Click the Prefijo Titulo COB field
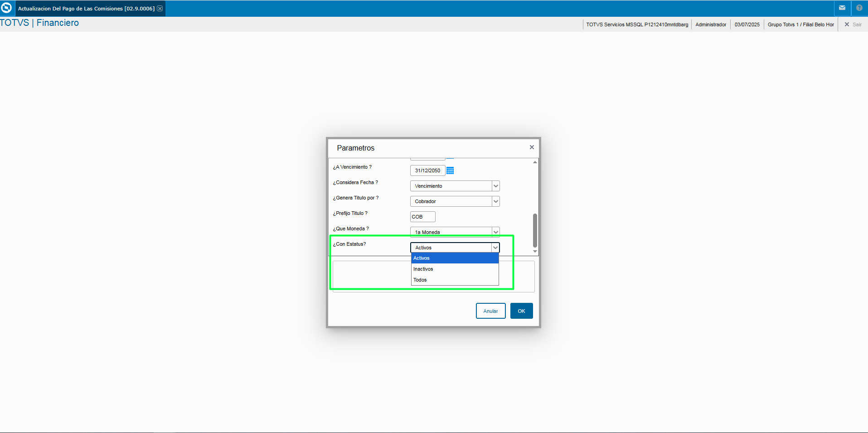This screenshot has width=868, height=433. click(x=422, y=217)
